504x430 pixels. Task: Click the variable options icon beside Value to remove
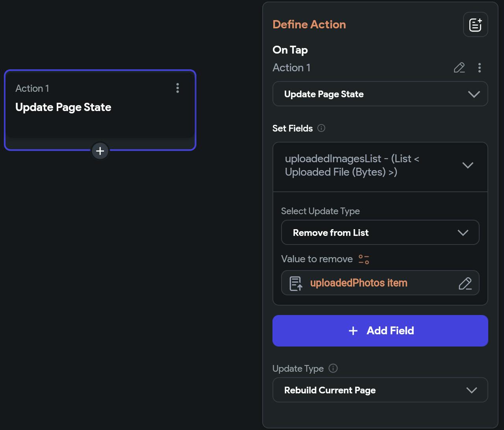click(x=364, y=259)
